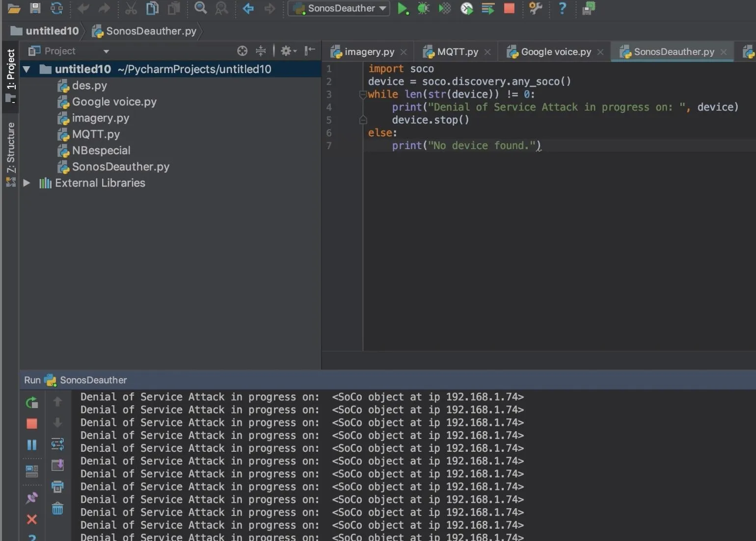Rerun SonosDeauther with the green rerun icon
The width and height of the screenshot is (756, 541).
[32, 403]
